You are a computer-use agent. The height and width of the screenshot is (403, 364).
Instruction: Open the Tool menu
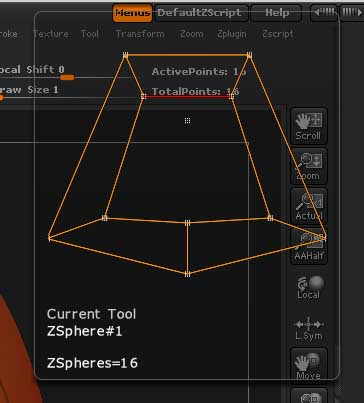coord(90,34)
